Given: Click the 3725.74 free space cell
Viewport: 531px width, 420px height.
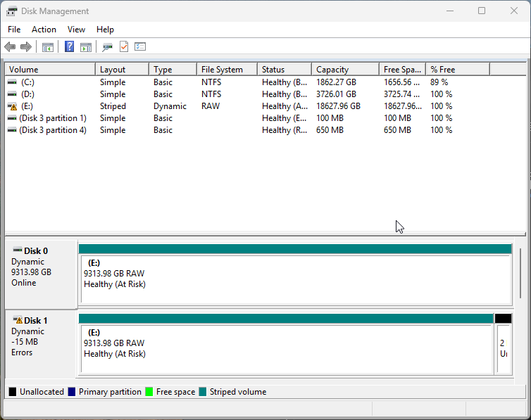Looking at the screenshot, I should 401,94.
